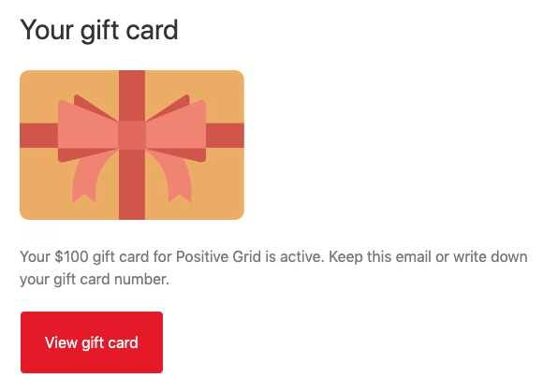543x392 pixels.
Task: Open the gift card illustration thumbnail
Action: pos(132,145)
